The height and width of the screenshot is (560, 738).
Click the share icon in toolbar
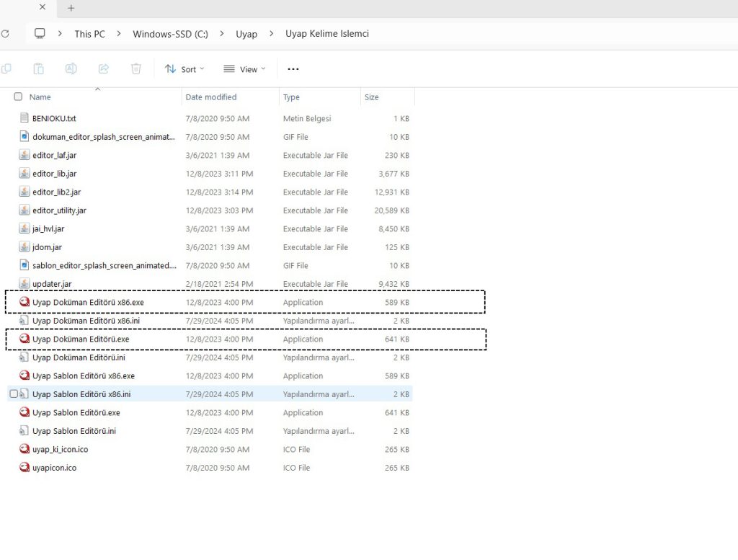104,68
